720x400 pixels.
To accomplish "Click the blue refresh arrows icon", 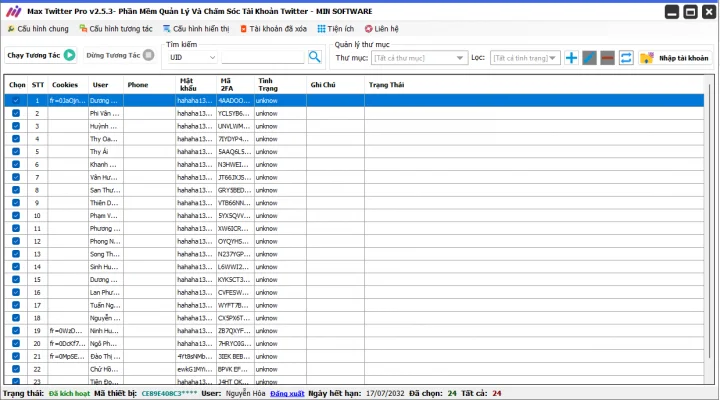I will click(626, 58).
